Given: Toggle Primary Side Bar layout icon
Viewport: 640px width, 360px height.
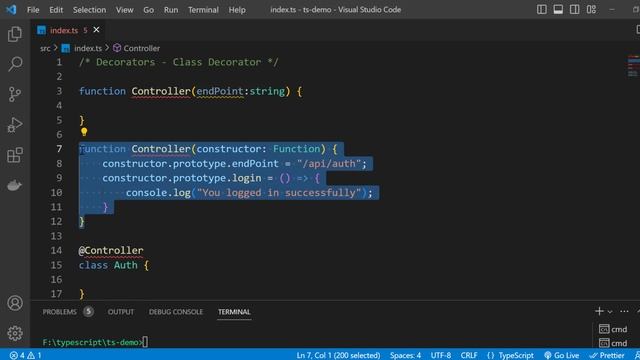Looking at the screenshot, I should click(542, 9).
